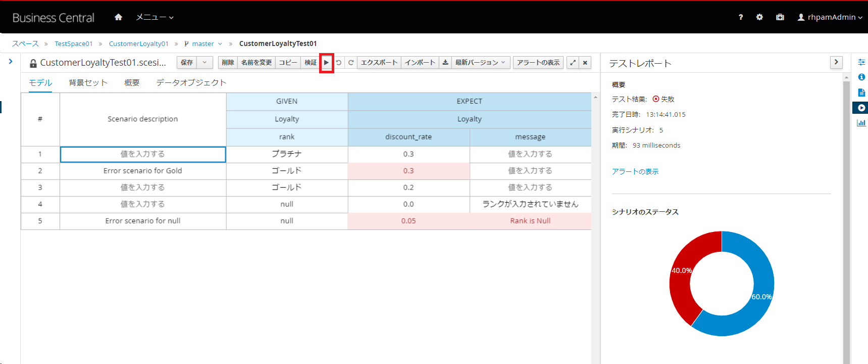Click the redo arrow icon in toolbar
The width and height of the screenshot is (868, 364).
(351, 63)
